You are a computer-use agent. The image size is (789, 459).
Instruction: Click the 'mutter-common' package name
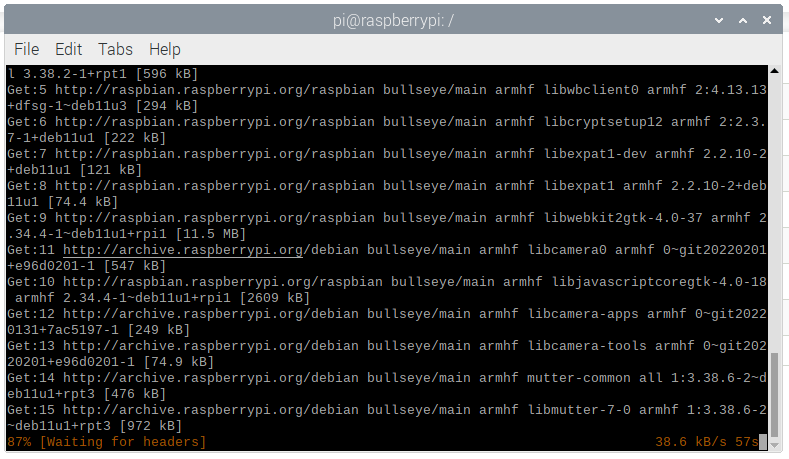pos(579,378)
